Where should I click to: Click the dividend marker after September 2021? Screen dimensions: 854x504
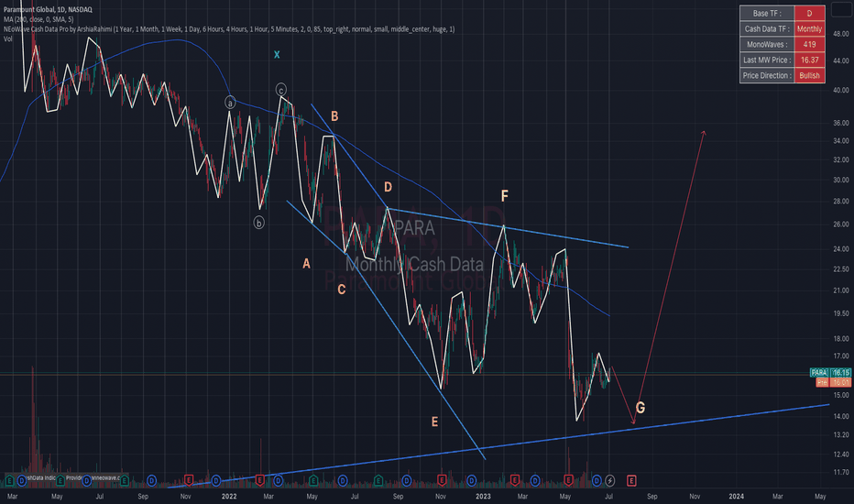coord(151,480)
